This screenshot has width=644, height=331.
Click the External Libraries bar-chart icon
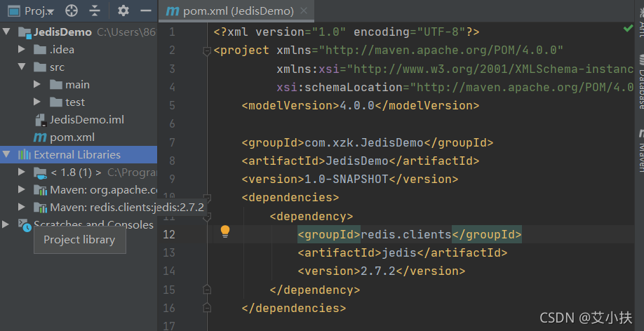25,155
